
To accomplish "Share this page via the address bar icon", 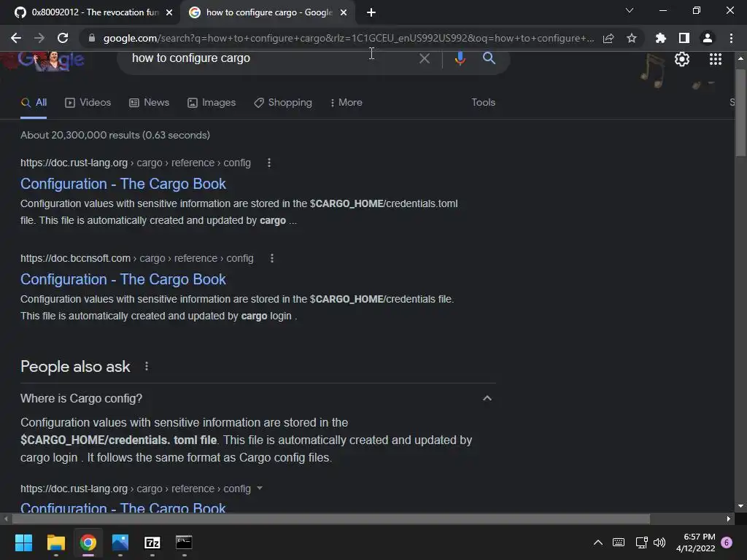I will pos(608,38).
